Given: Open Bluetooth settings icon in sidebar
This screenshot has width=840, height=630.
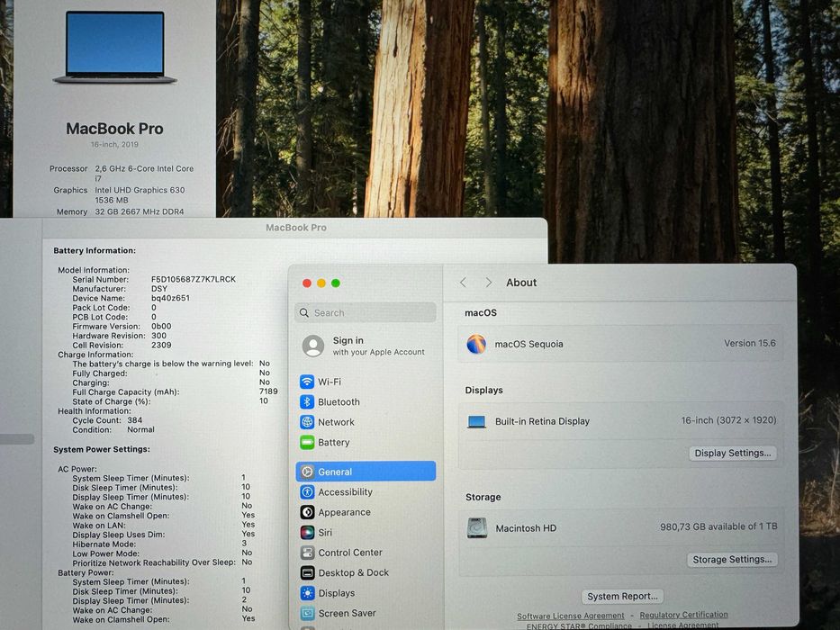Looking at the screenshot, I should (307, 401).
